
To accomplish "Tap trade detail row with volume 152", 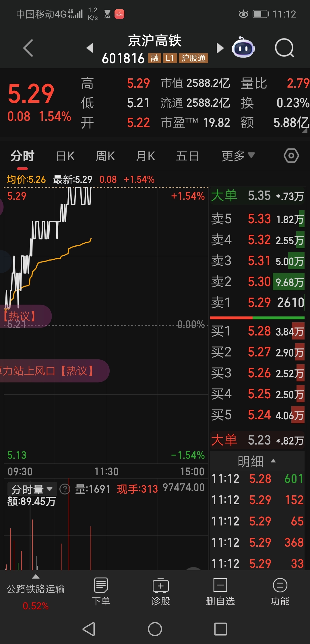I will [257, 500].
